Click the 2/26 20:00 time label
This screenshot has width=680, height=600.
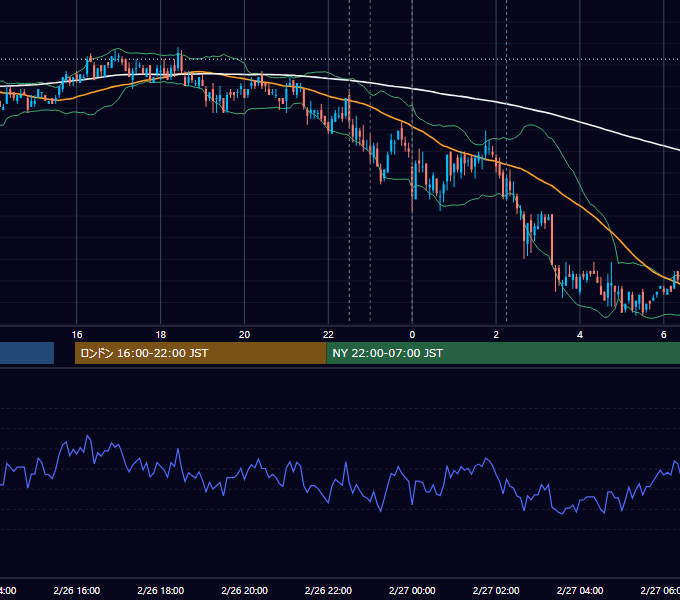pos(245,590)
